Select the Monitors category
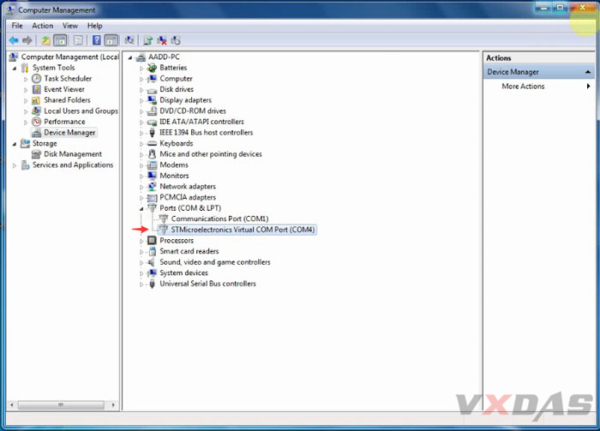The height and width of the screenshot is (431, 600). [174, 176]
